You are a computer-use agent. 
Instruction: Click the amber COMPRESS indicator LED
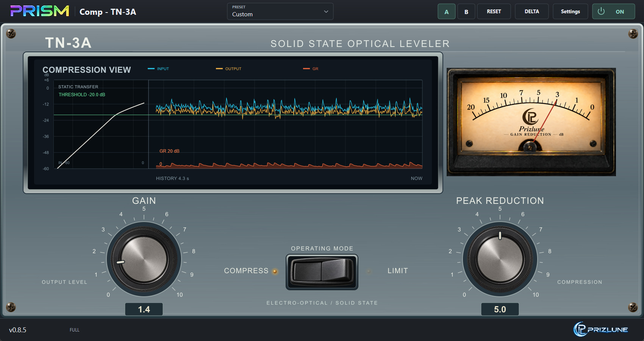275,271
